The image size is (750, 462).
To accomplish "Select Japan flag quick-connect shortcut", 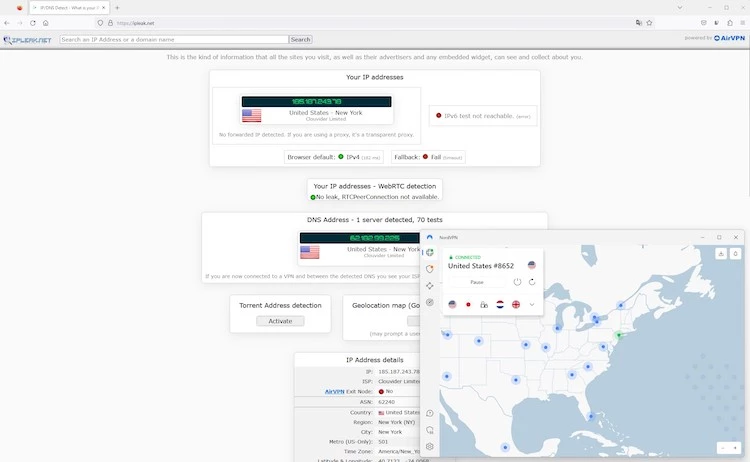I will coord(468,304).
